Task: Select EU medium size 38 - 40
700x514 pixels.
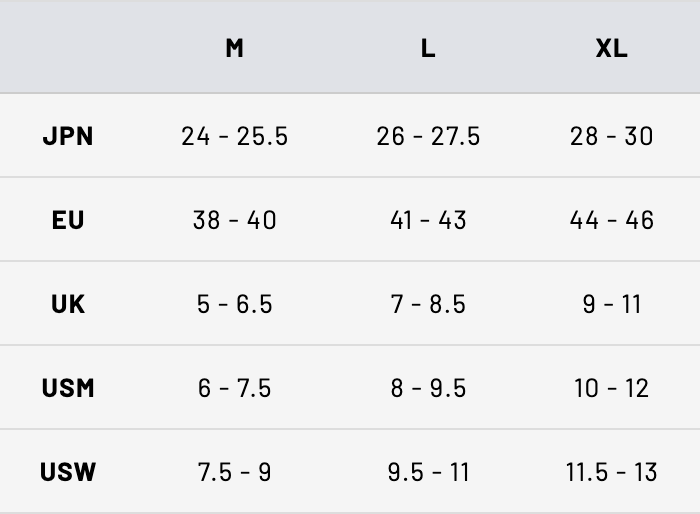Action: click(234, 220)
